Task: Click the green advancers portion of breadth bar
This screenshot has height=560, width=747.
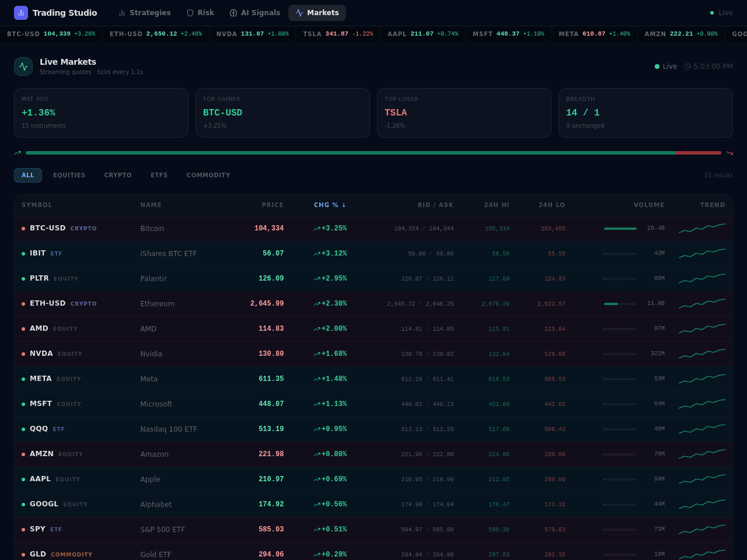Action: pos(350,153)
